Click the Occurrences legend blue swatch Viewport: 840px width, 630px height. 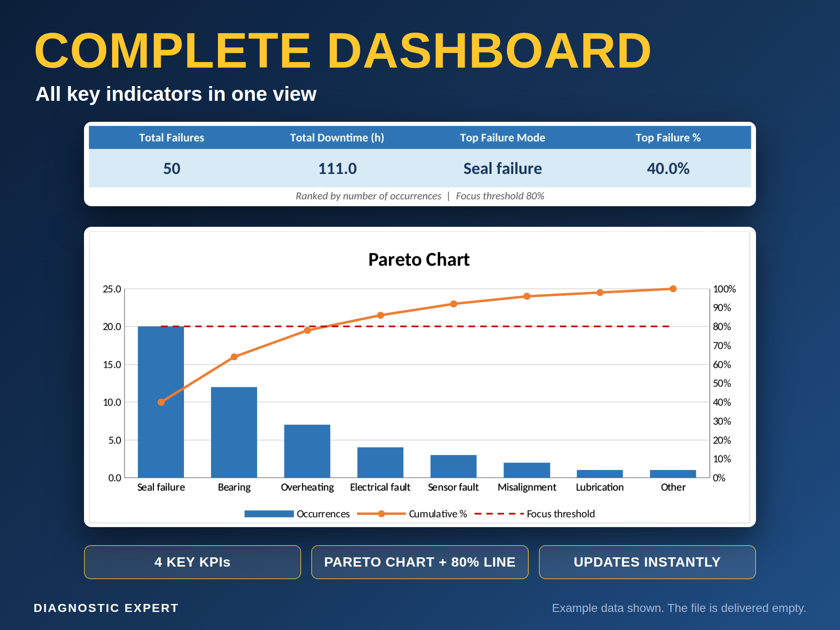pyautogui.click(x=269, y=514)
